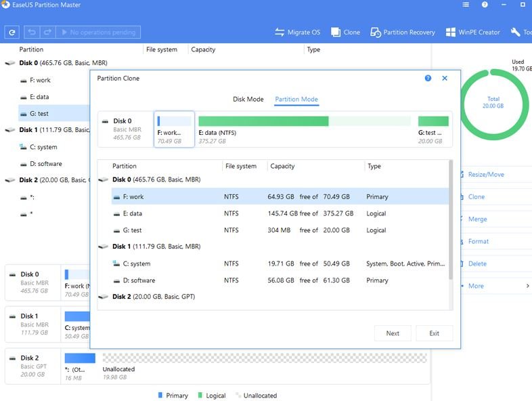Select Disk 1 card in bottom disk map
The width and height of the screenshot is (532, 401).
click(x=33, y=324)
